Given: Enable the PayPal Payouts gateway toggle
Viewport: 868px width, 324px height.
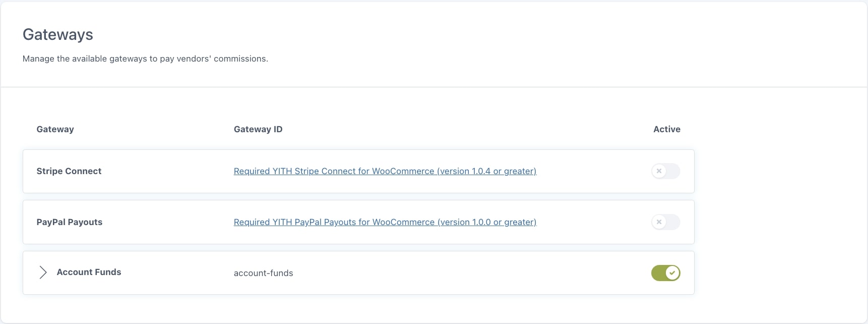Looking at the screenshot, I should 665,222.
